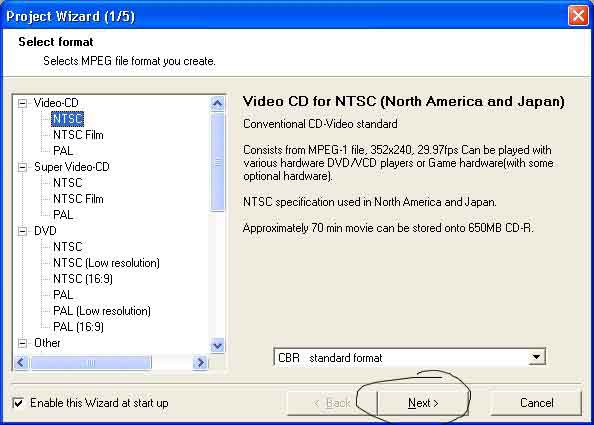Select NTSC Film under Video-CD
This screenshot has width=594, height=425.
[78, 135]
